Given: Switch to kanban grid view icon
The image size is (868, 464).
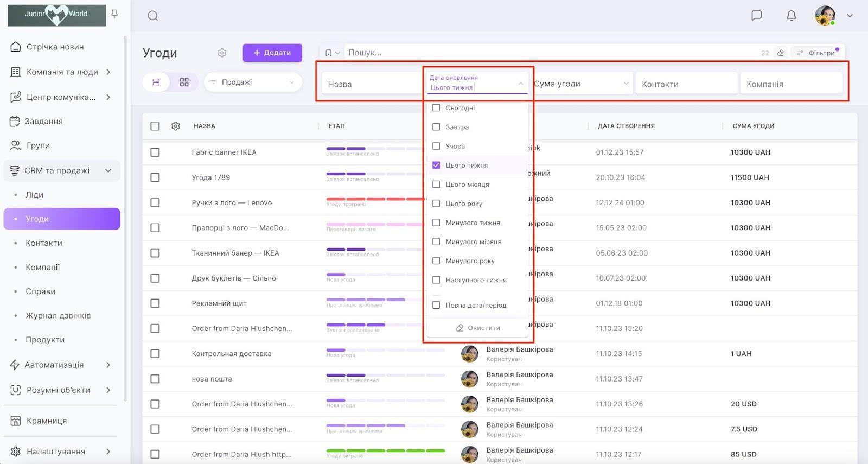Looking at the screenshot, I should click(x=184, y=82).
